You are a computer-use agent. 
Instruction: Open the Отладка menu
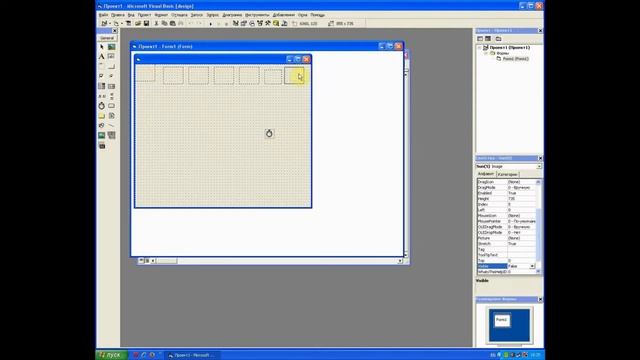[x=179, y=15]
